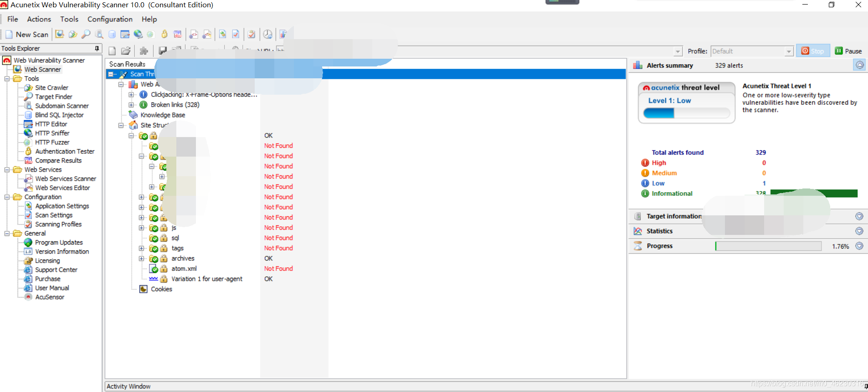Open the Reporter chart toolbar icon
Viewport: 868px width, 392px height.
283,34
